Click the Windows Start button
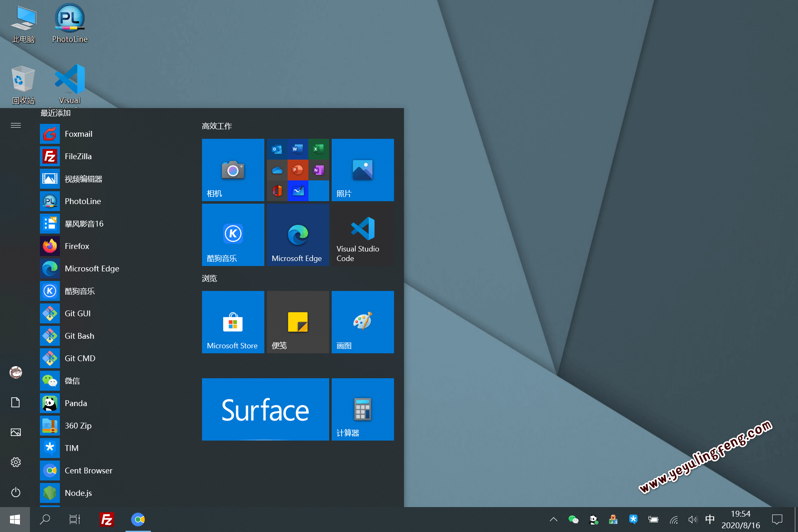 click(x=15, y=519)
